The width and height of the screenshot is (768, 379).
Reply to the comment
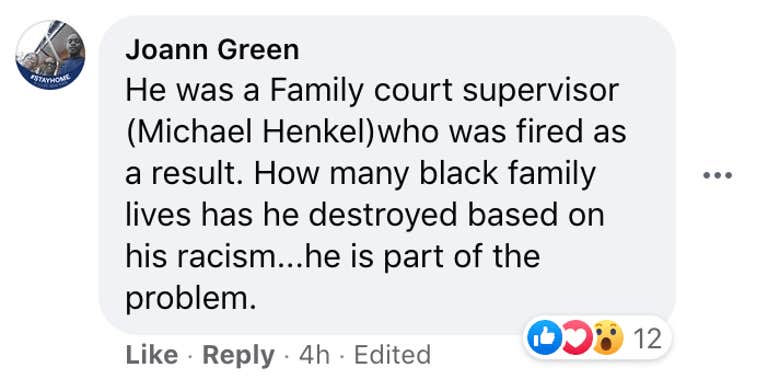[239, 355]
